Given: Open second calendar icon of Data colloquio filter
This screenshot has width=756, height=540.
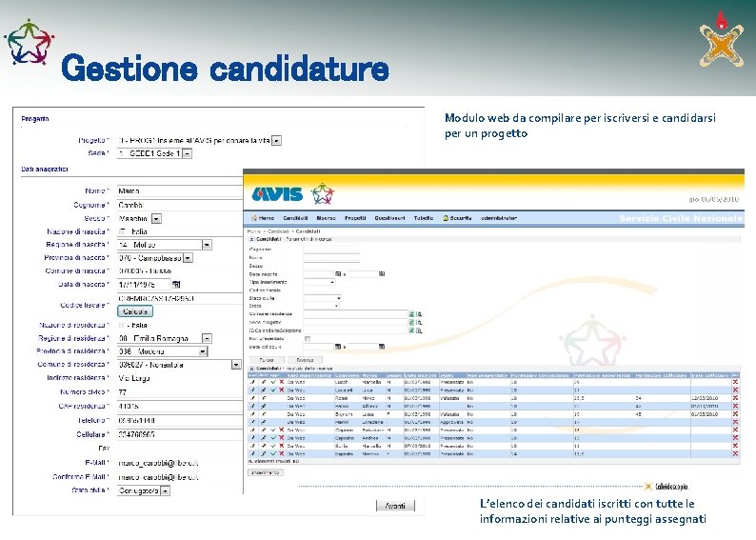Looking at the screenshot, I should (x=382, y=347).
